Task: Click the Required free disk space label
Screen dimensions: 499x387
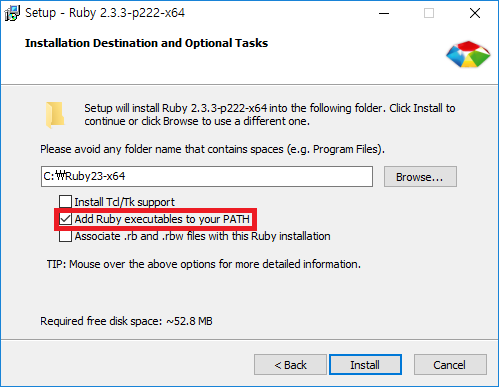Action: [x=126, y=321]
